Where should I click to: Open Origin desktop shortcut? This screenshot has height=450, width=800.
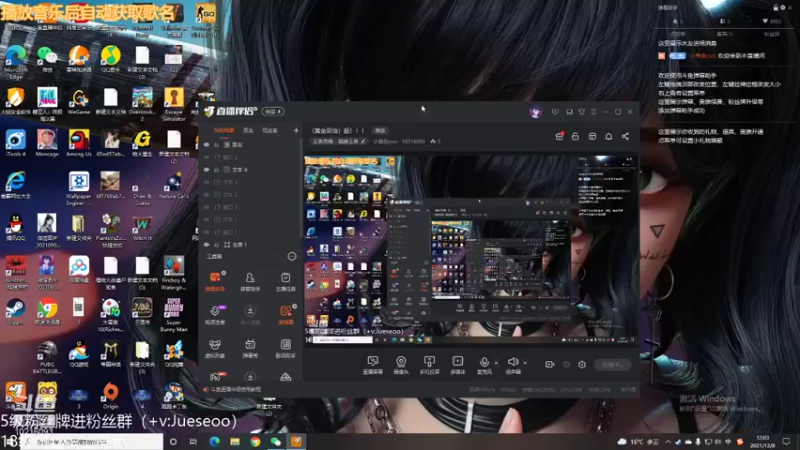point(110,396)
